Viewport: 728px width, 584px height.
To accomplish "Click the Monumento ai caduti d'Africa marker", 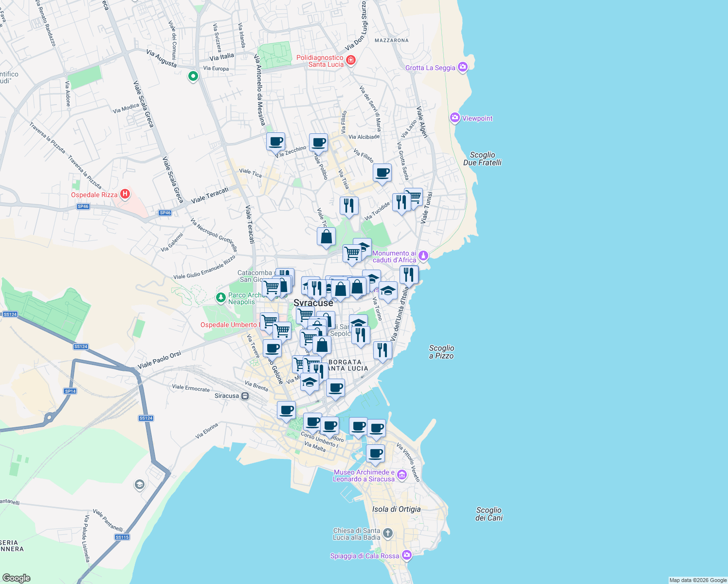I will [x=423, y=255].
